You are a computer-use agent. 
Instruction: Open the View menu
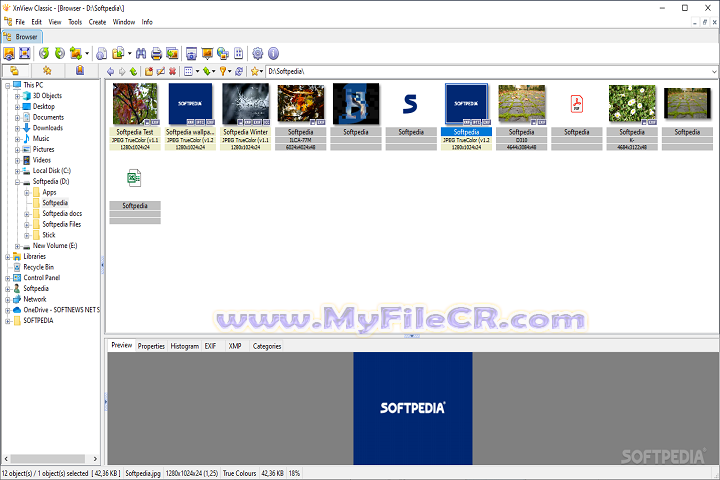pos(55,22)
